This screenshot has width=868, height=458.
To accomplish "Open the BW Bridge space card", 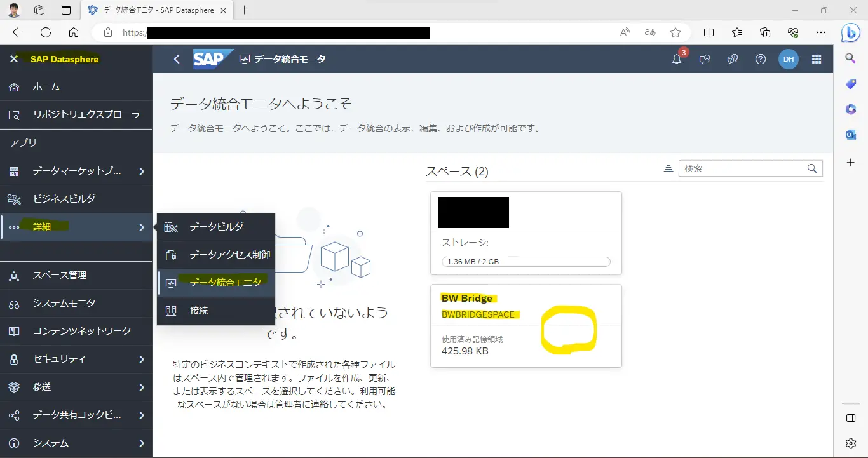I will pos(526,326).
